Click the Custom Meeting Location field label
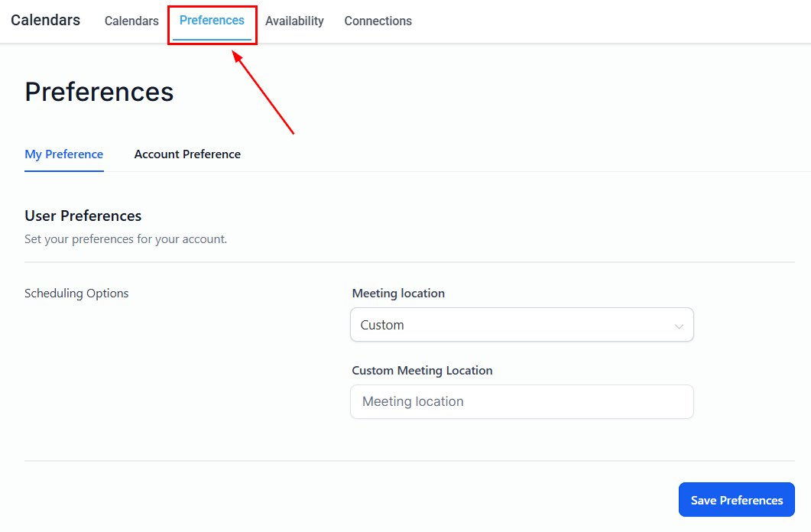 [422, 370]
